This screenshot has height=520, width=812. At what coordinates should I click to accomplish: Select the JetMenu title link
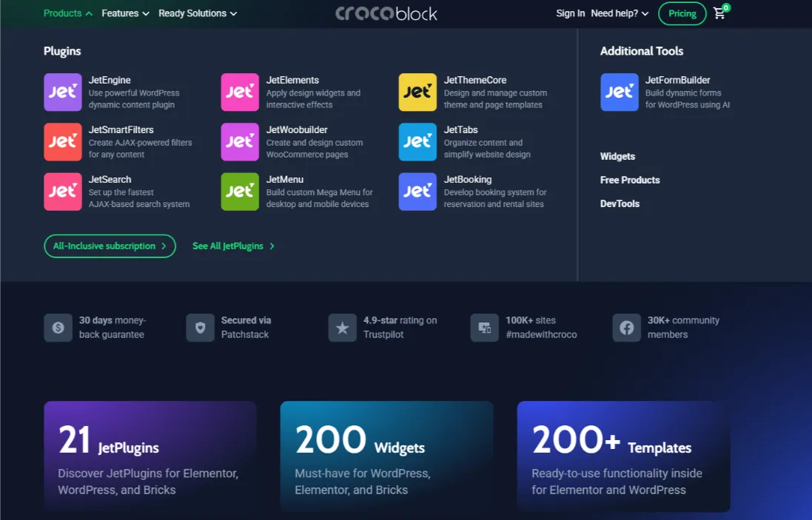coord(285,180)
